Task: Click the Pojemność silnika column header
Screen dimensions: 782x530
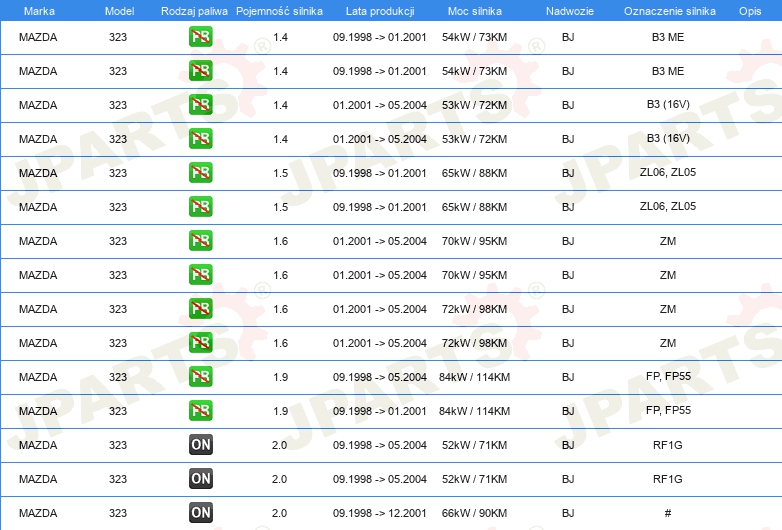Action: coord(279,10)
